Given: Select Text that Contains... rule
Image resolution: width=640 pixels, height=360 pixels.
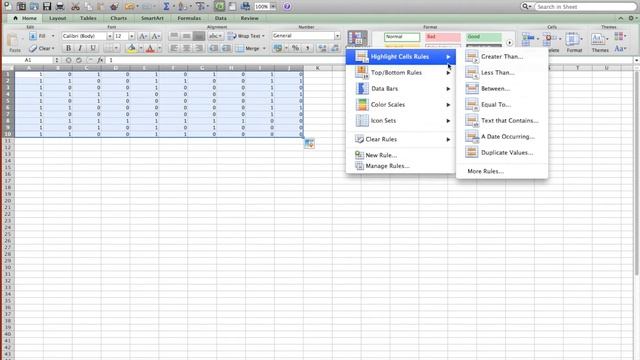Looking at the screenshot, I should pos(502,120).
